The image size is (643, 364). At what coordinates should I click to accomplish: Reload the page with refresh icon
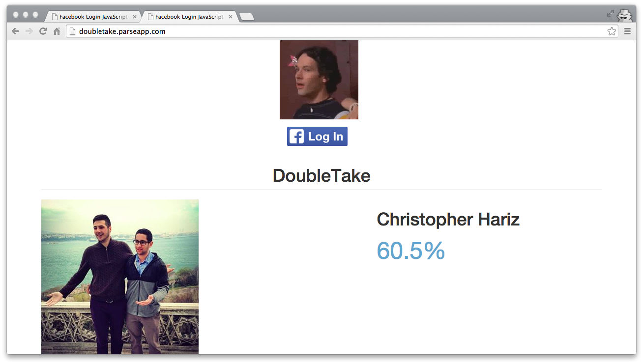tap(43, 31)
